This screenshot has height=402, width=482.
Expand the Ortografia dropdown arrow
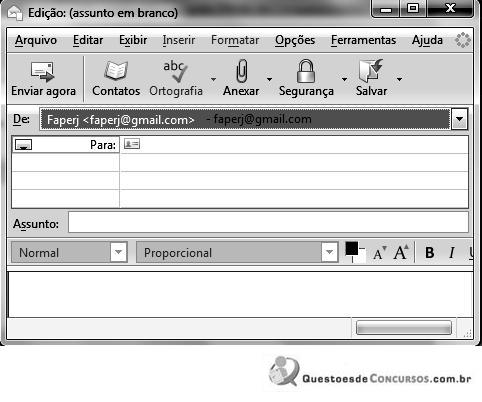point(213,79)
